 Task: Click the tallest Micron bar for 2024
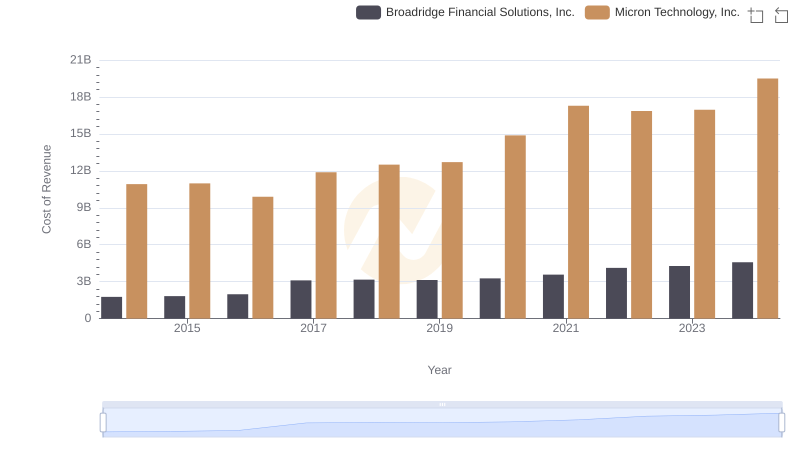tap(767, 198)
